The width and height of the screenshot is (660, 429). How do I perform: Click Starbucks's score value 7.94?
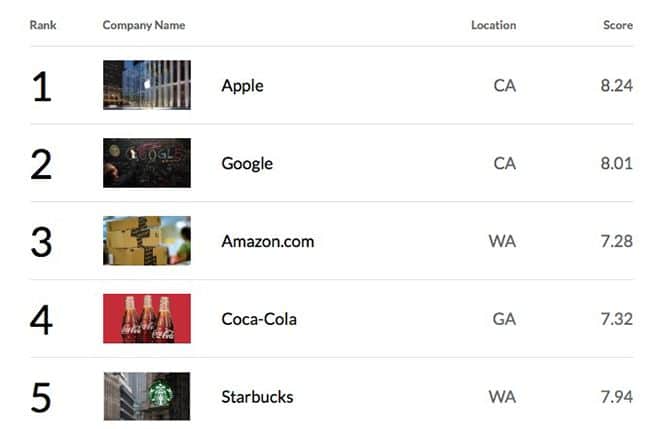[x=616, y=397]
